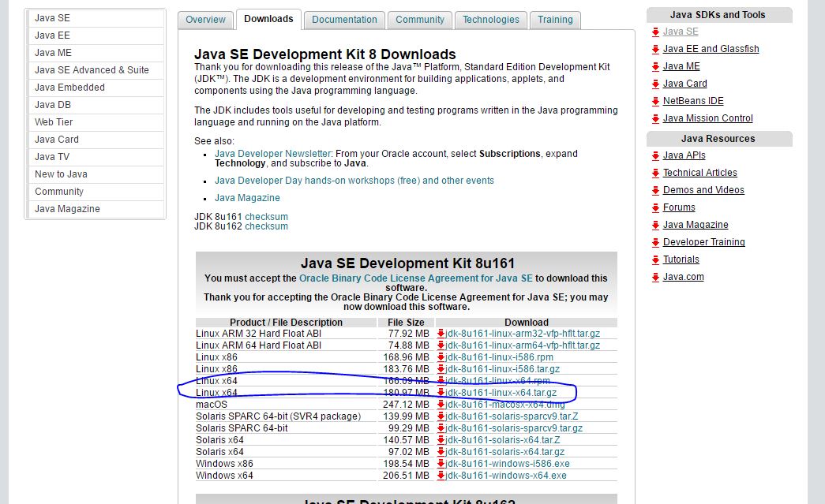Select Java Embedded sidebar item
This screenshot has width=825, height=504.
[96, 88]
